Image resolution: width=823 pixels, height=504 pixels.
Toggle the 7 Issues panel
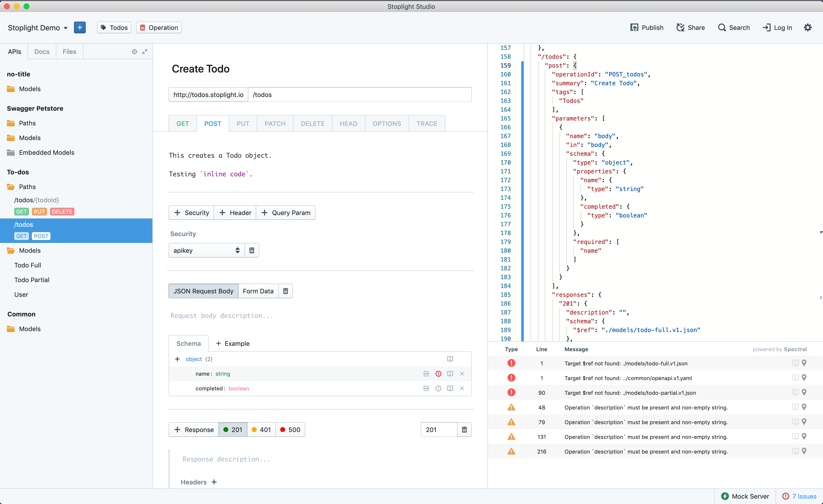pos(800,496)
